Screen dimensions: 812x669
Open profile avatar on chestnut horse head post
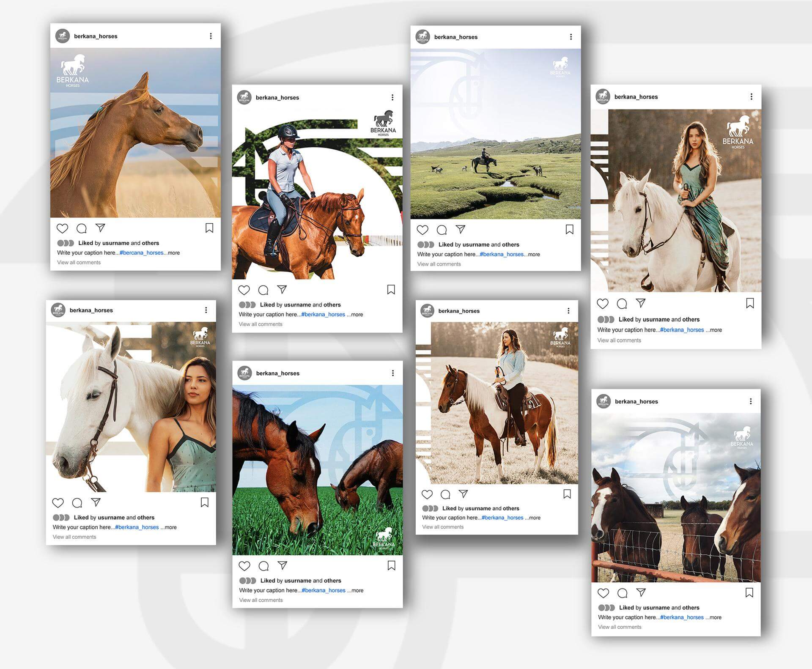coord(63,36)
